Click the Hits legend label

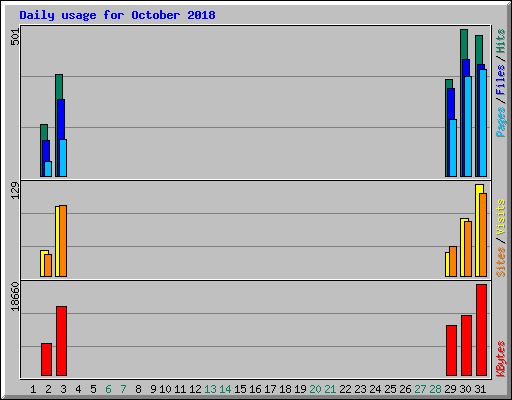501,41
